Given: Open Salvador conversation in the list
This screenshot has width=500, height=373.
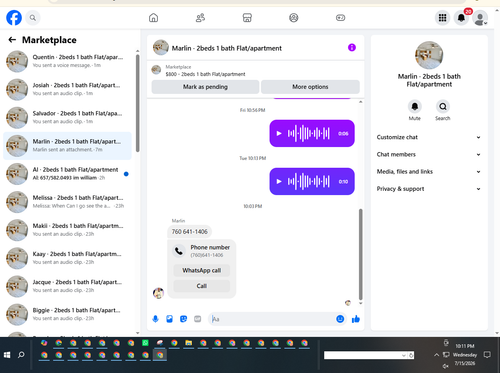Looking at the screenshot, I should coord(67,118).
